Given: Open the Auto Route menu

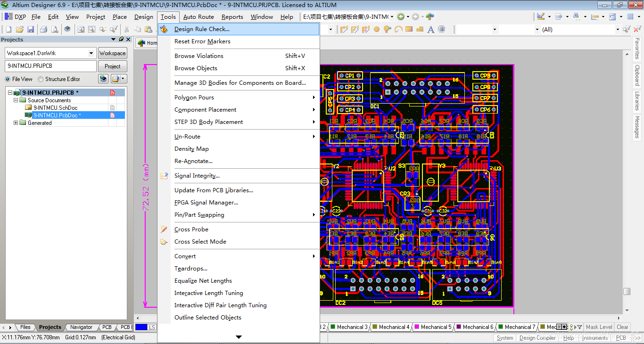Looking at the screenshot, I should (x=198, y=16).
